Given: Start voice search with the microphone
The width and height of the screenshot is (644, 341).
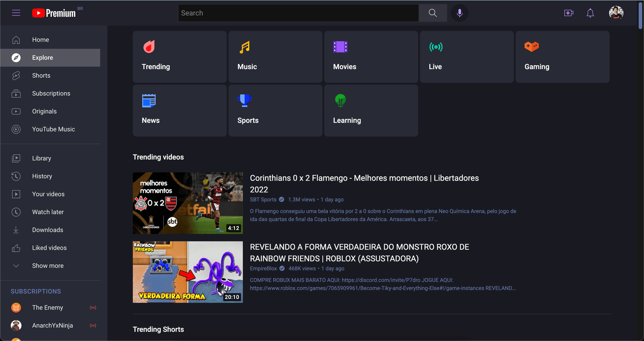Looking at the screenshot, I should 460,13.
